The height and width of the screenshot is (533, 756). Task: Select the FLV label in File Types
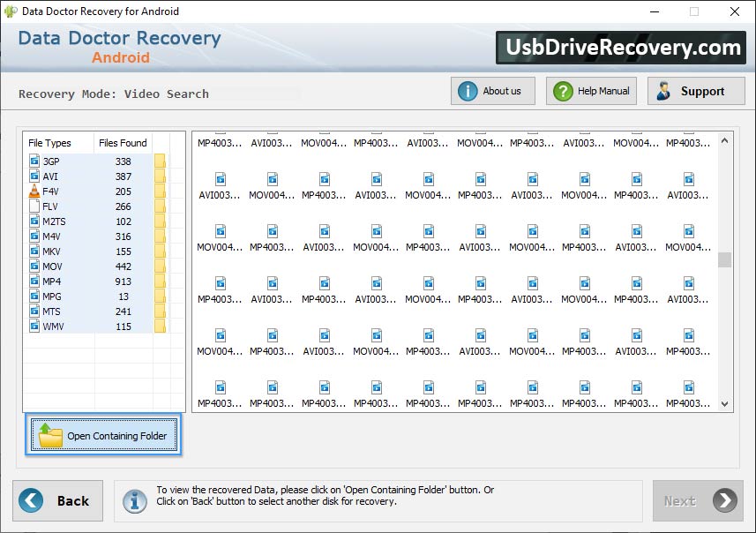click(50, 206)
